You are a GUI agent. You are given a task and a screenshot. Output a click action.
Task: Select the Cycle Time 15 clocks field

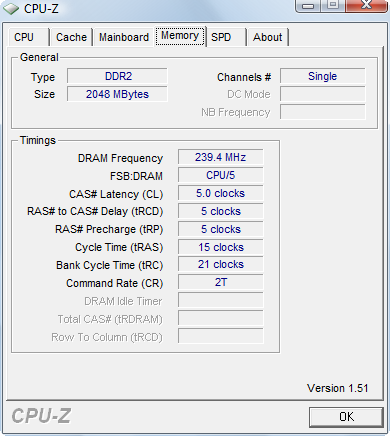[x=220, y=247]
